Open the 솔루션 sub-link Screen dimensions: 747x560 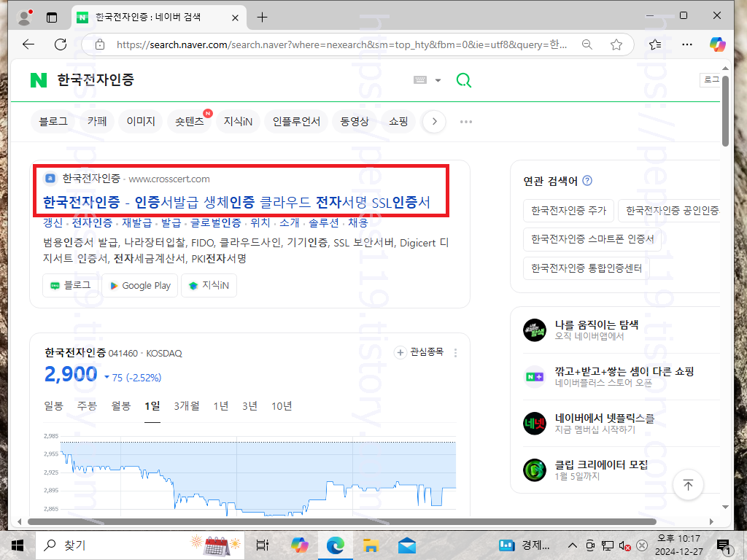(x=323, y=222)
